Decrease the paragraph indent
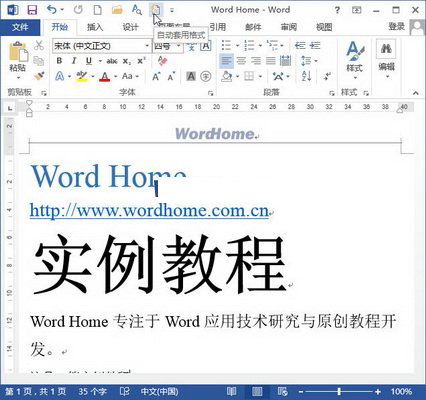The width and height of the screenshot is (426, 400). click(300, 45)
